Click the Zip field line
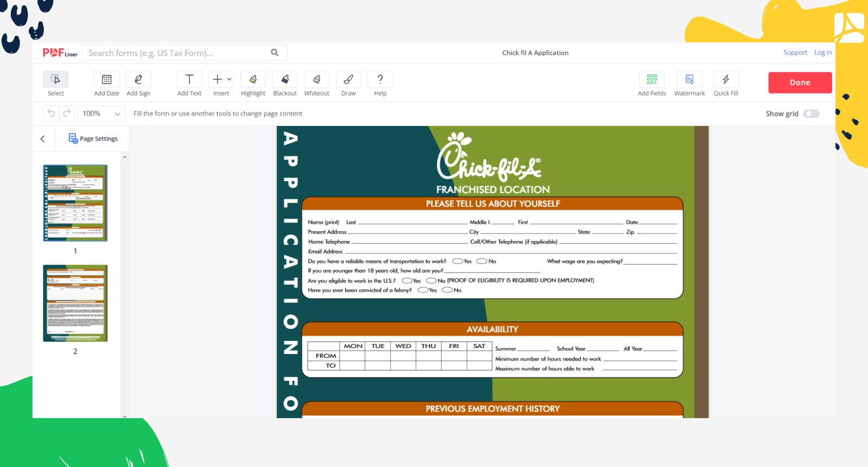The height and width of the screenshot is (467, 868). click(657, 232)
